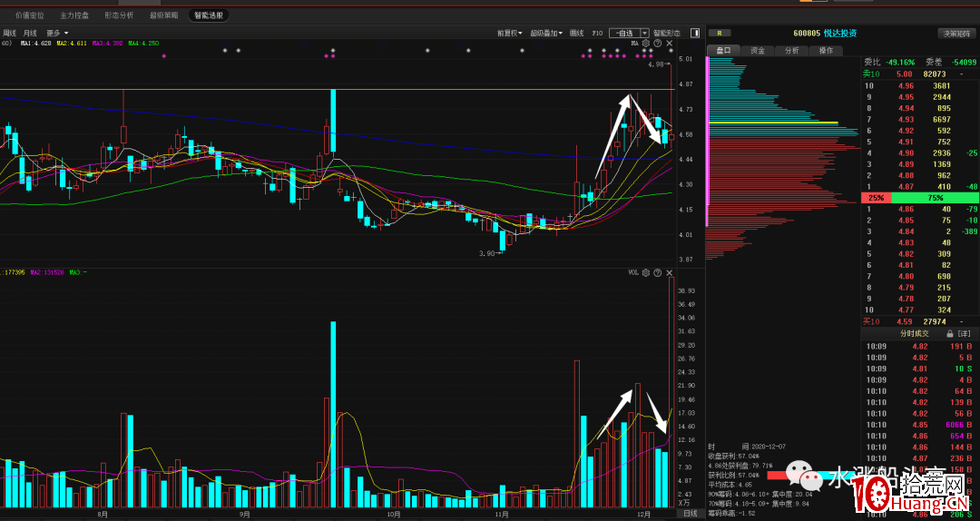Select 周线 weekly chart period
Screen dimensions: 980x521
pos(10,33)
